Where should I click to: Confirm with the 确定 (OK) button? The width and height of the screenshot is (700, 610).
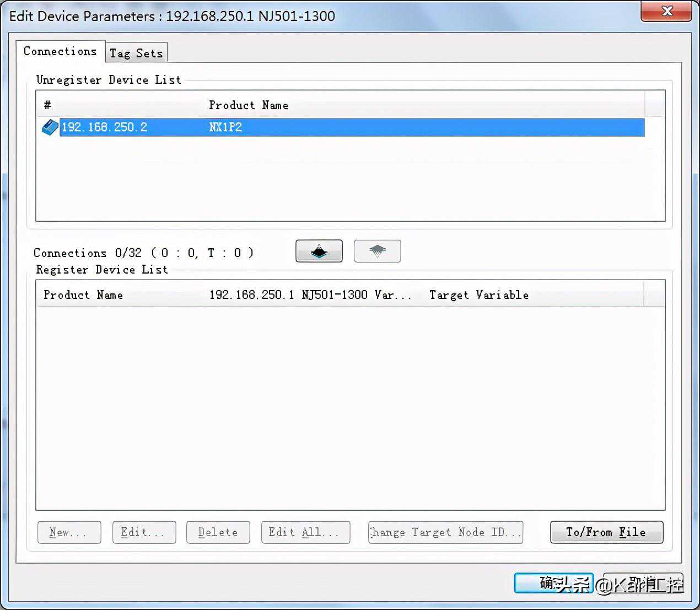click(553, 583)
